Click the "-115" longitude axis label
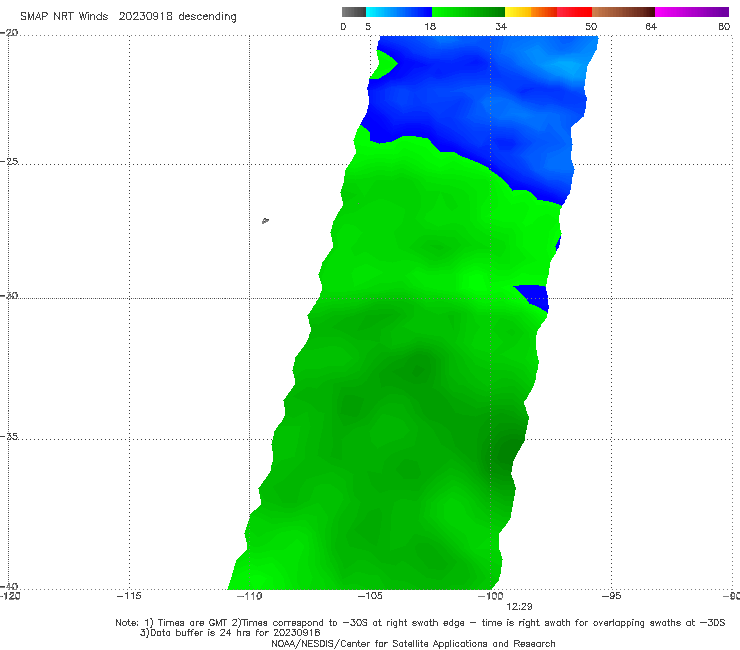The width and height of the screenshot is (740, 650). click(x=129, y=596)
